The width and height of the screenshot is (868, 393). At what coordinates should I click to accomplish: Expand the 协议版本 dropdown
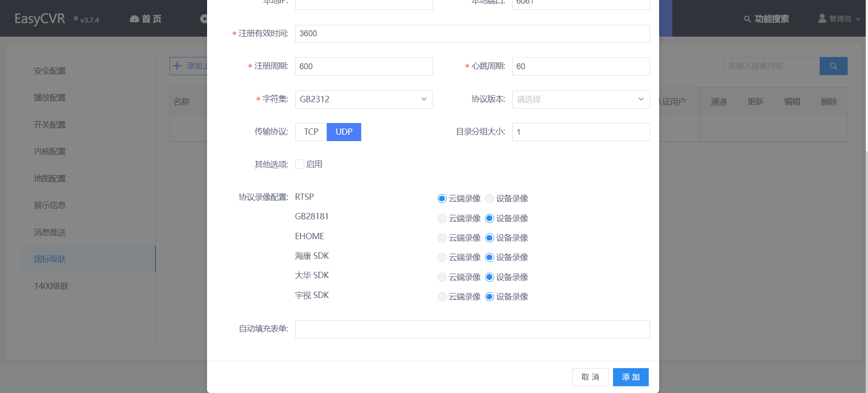(580, 99)
